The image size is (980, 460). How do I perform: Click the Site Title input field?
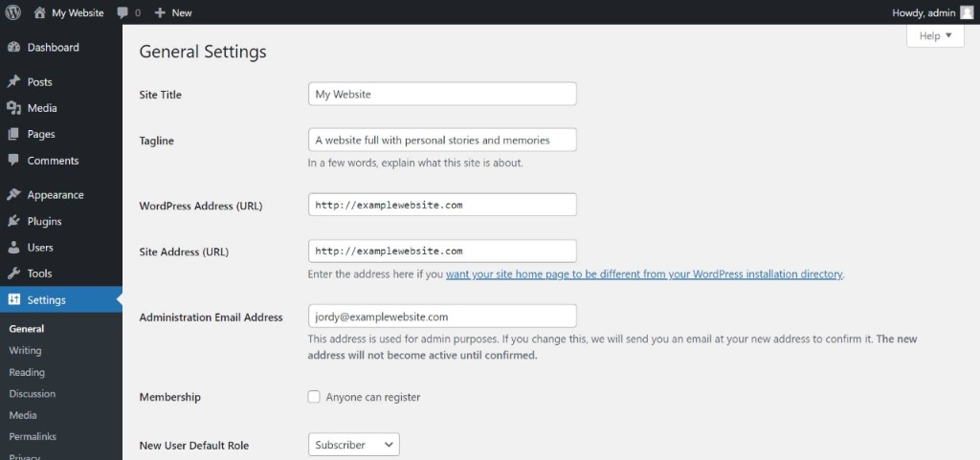442,95
